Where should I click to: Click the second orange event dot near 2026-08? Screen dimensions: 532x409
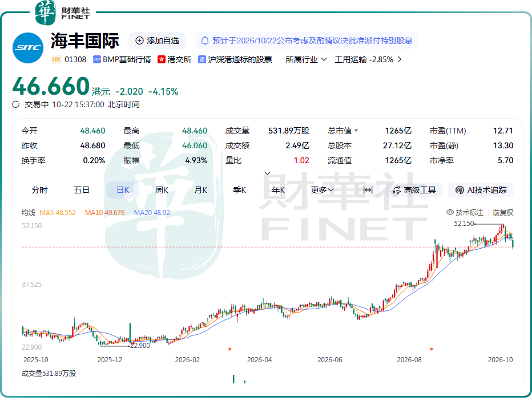click(x=431, y=349)
